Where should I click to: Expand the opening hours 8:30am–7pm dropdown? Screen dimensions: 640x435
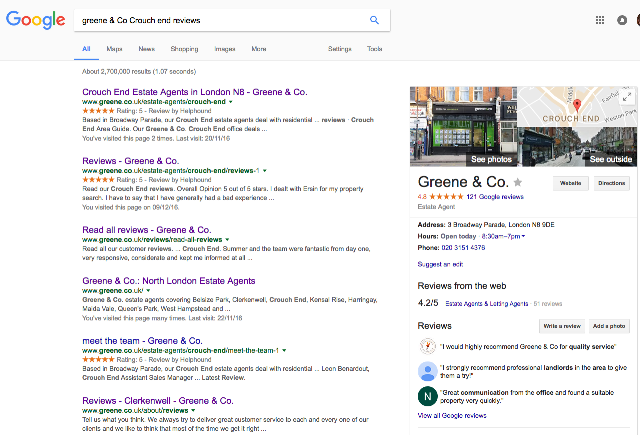(503, 236)
